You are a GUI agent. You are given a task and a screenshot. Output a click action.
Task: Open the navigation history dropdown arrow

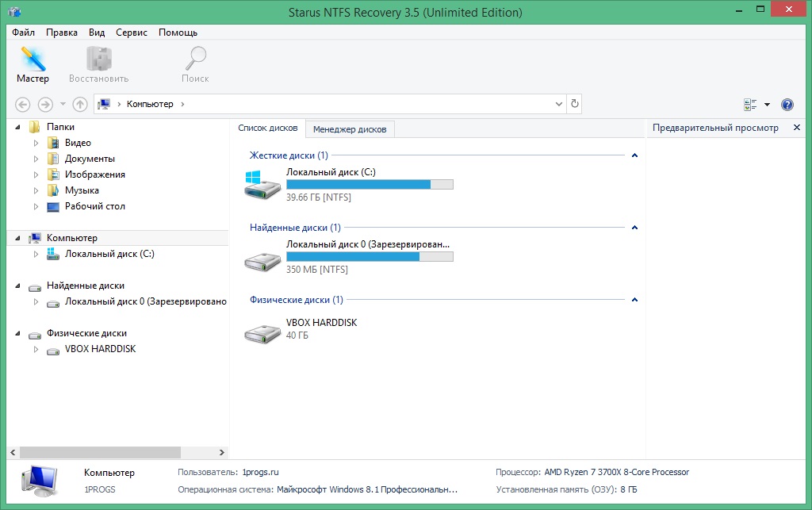[63, 104]
